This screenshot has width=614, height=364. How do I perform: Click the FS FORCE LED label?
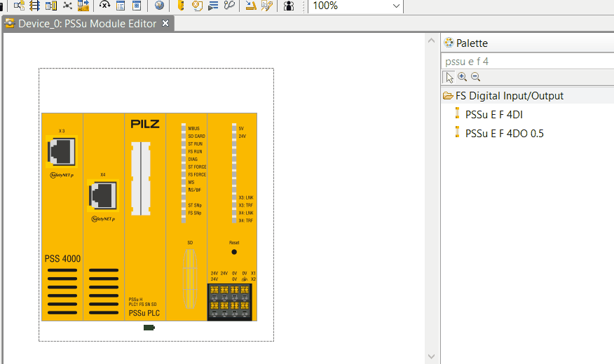pyautogui.click(x=197, y=175)
